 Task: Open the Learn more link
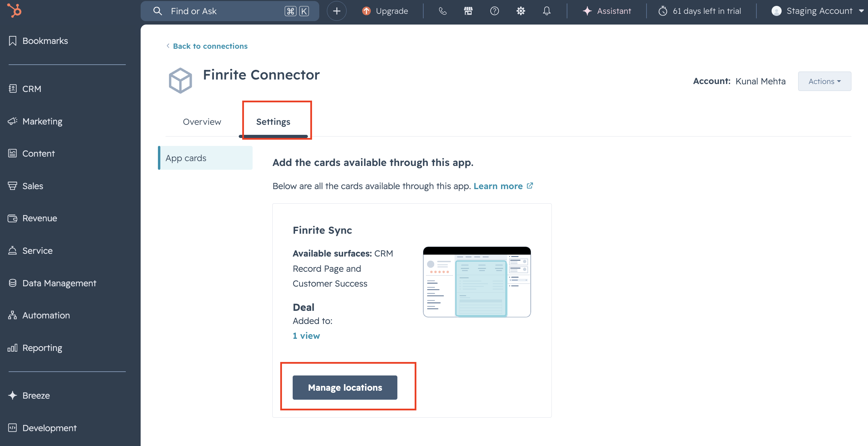(498, 186)
